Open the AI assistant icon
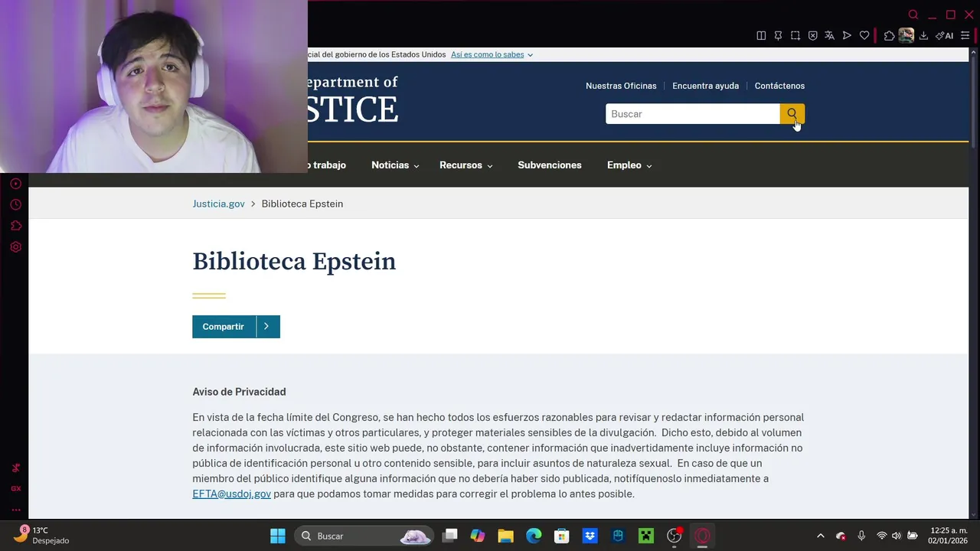 point(944,35)
